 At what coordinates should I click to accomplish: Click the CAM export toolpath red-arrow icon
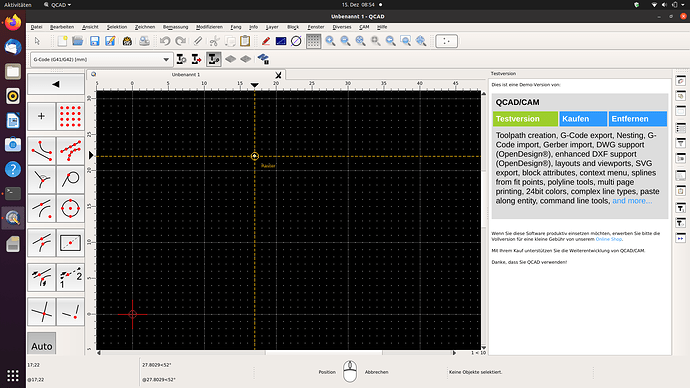196,59
